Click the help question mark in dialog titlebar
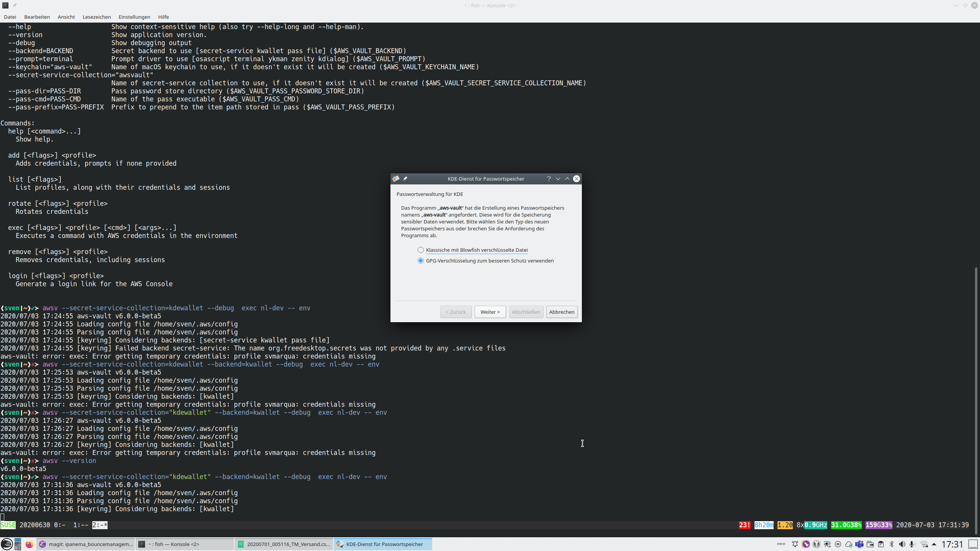This screenshot has width=980, height=551. point(549,179)
